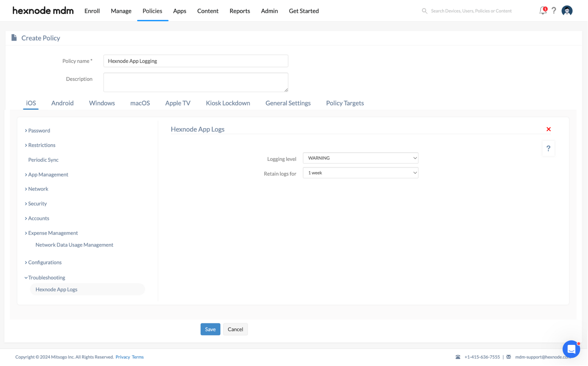Open the Policy Targets tab

pos(345,103)
